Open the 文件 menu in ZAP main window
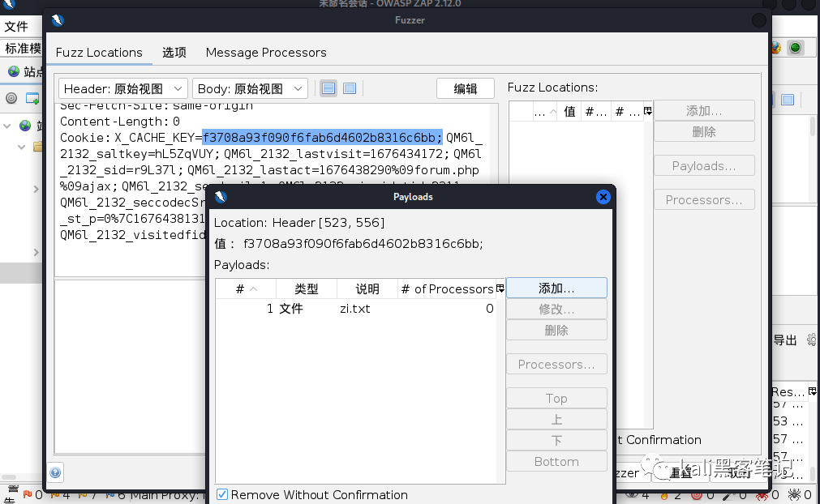The image size is (820, 504). pos(15,26)
